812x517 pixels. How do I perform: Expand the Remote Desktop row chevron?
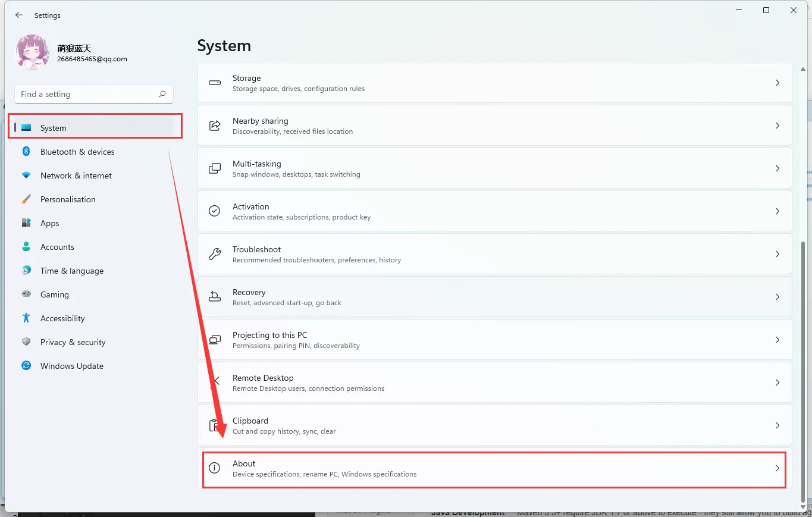[x=777, y=383]
